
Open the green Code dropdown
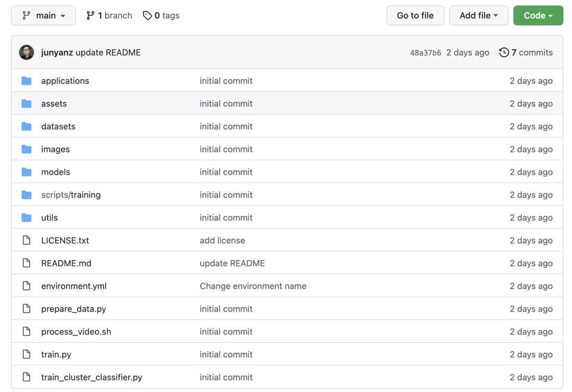click(x=538, y=15)
